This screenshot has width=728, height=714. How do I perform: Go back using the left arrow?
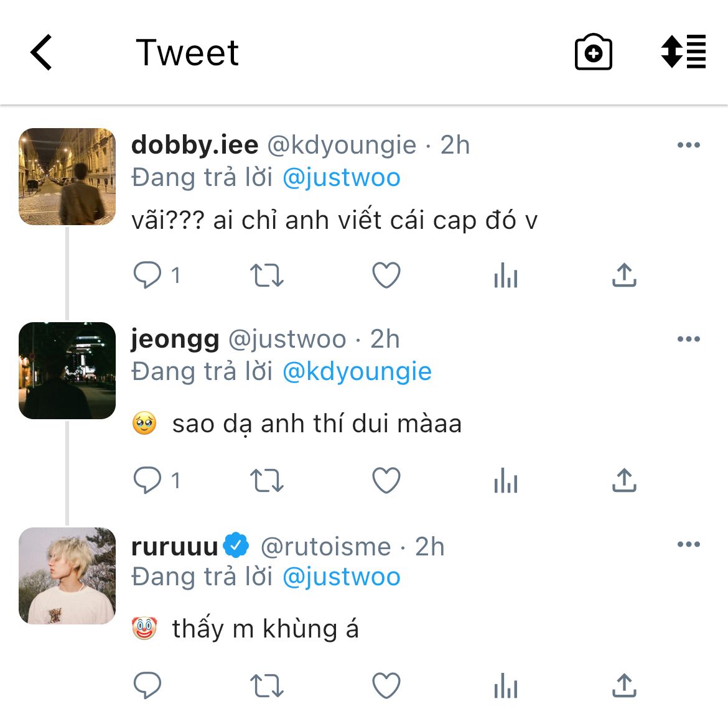coord(42,52)
